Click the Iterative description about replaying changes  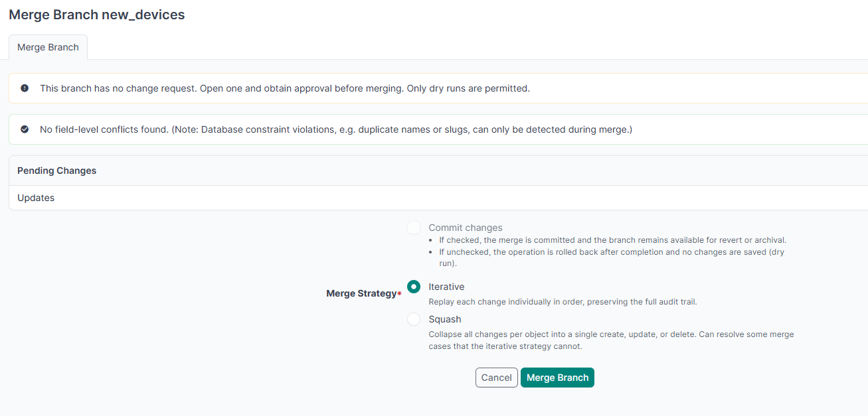tap(563, 302)
